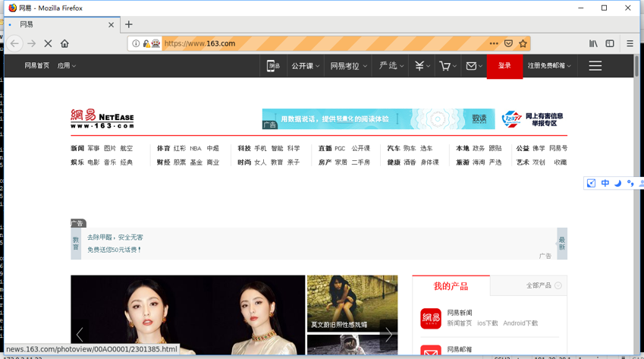The image size is (644, 359).
Task: Open the 新闻 channel
Action: [77, 148]
